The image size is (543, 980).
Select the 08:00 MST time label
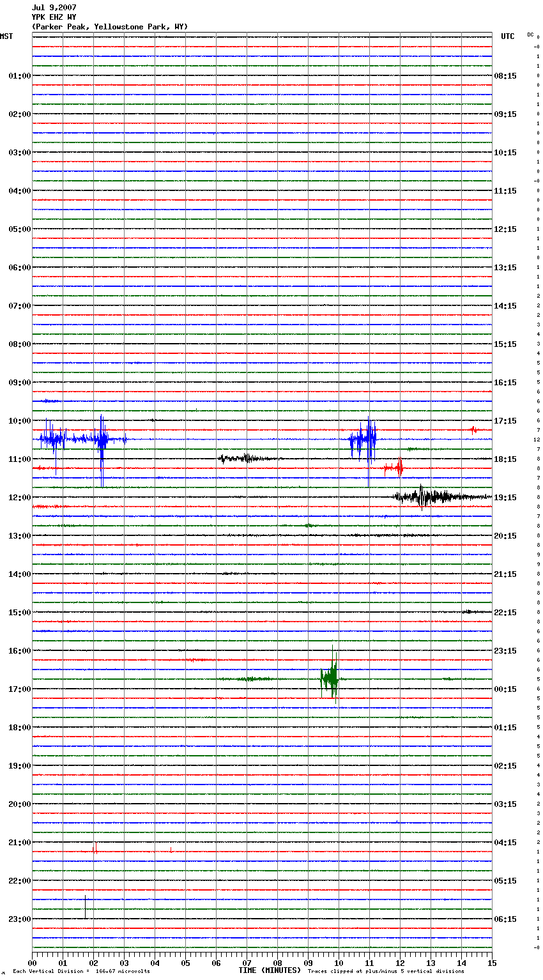coord(19,344)
